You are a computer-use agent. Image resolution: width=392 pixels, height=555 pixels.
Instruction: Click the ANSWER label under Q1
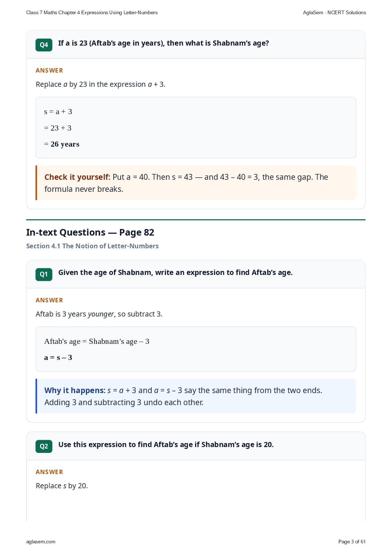click(49, 300)
